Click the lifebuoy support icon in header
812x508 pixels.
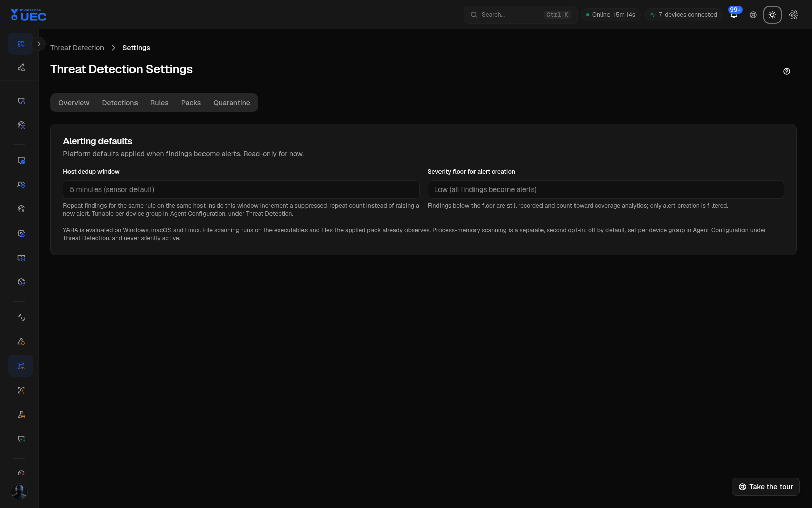click(753, 15)
